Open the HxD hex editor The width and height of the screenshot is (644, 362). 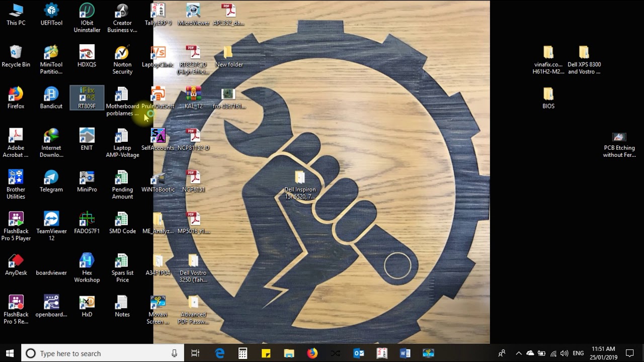pos(87,307)
